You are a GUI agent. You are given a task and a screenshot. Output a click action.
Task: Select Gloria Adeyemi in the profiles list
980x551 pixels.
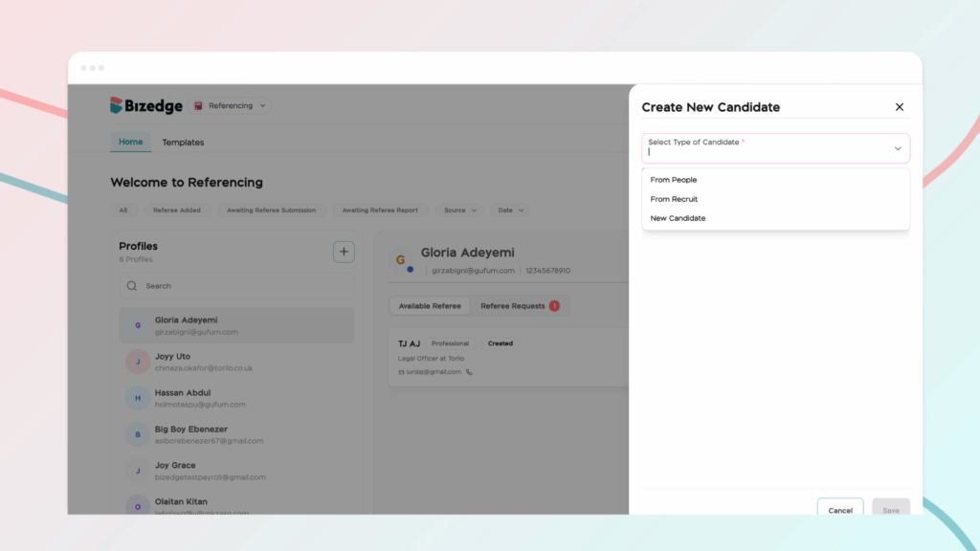(236, 325)
